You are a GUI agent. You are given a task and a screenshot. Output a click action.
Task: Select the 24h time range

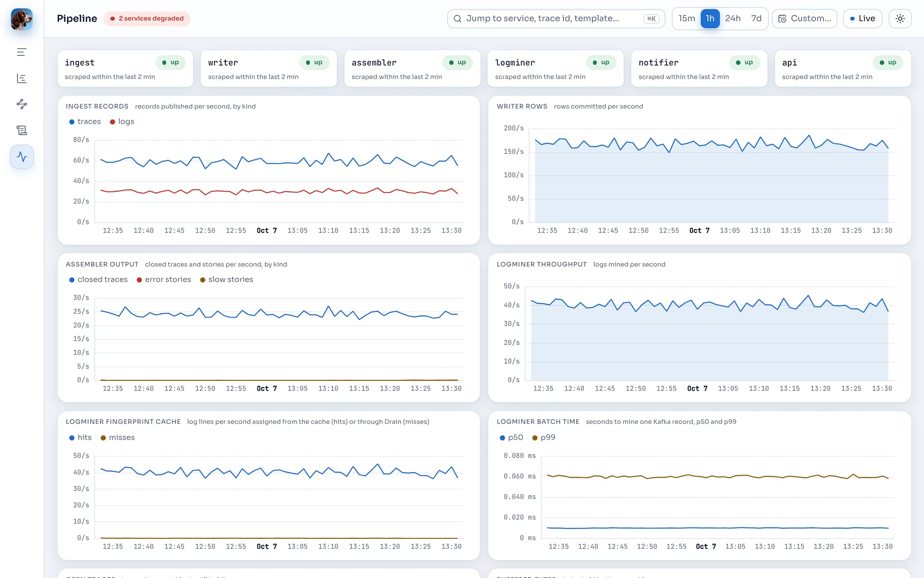[x=733, y=19]
